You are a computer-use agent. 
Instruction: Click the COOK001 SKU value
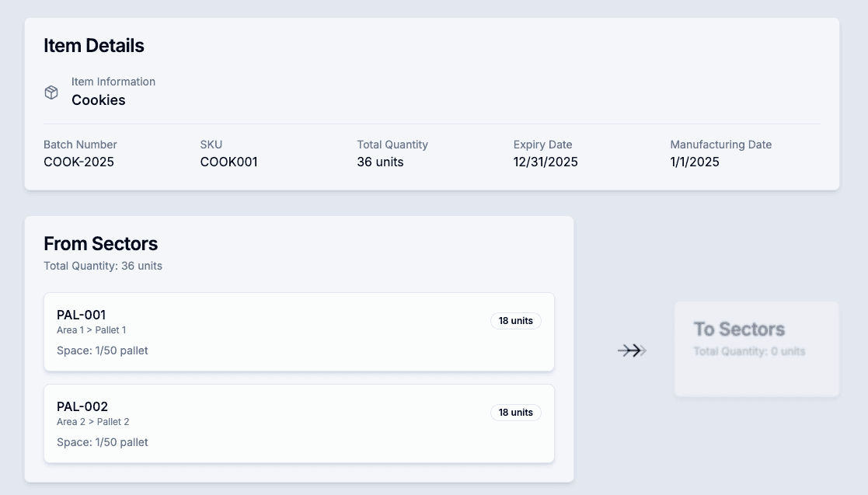point(228,162)
